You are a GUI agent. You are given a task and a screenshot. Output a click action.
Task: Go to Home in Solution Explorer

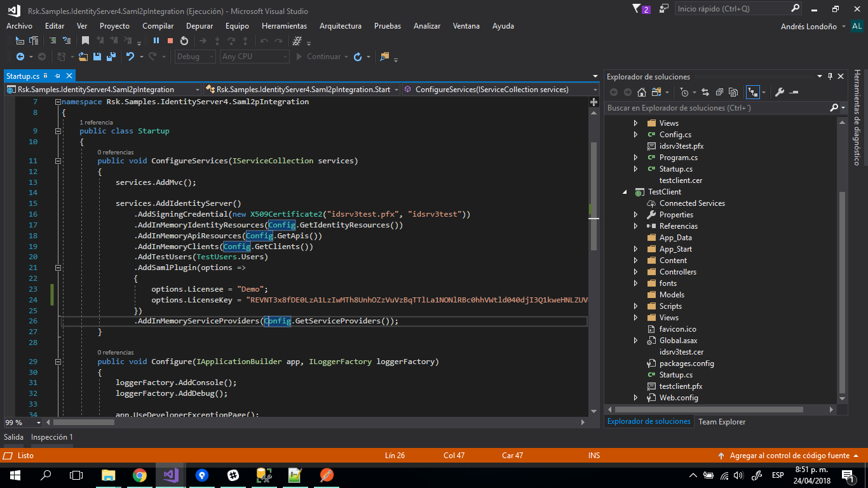pos(642,92)
